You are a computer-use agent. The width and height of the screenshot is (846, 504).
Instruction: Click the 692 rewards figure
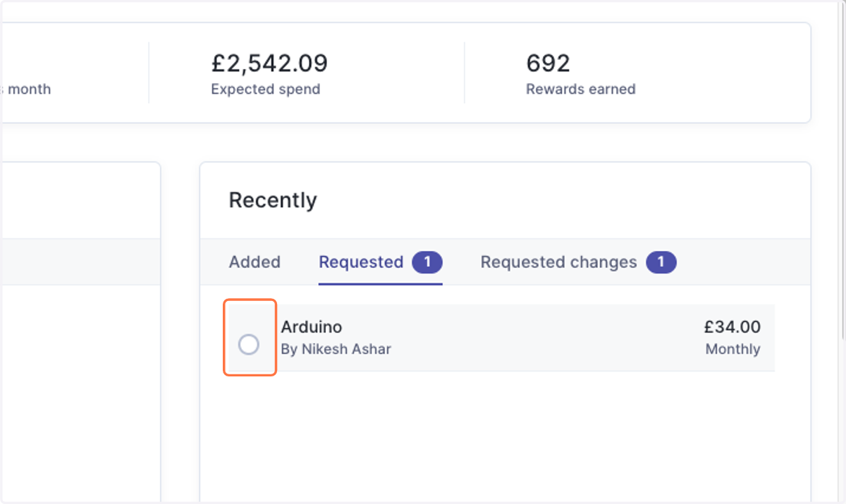pyautogui.click(x=548, y=63)
